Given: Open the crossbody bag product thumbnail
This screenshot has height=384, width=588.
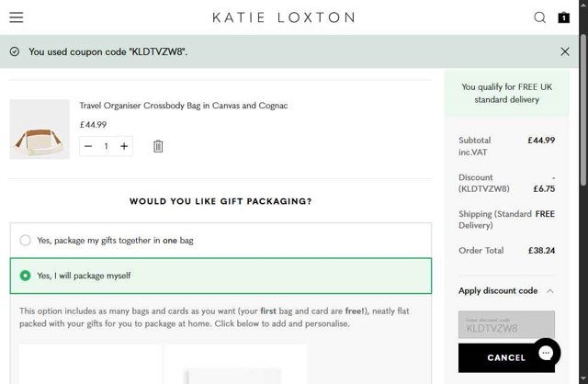Looking at the screenshot, I should click(40, 130).
